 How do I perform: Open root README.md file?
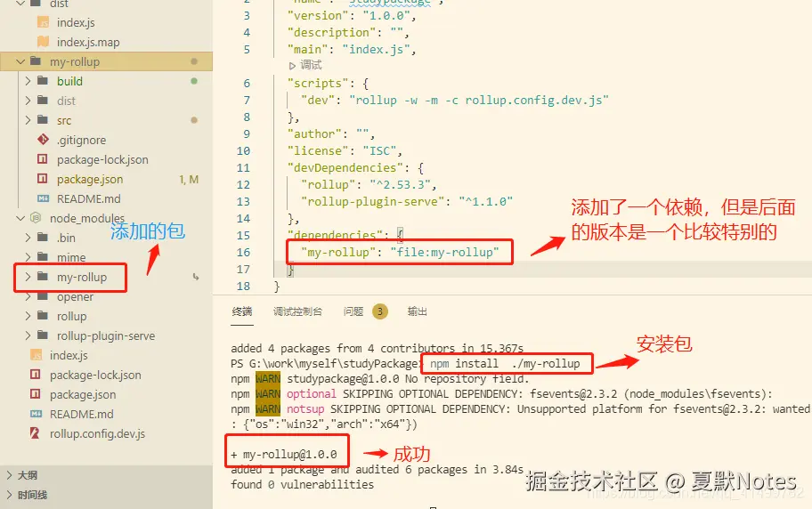[x=81, y=415]
